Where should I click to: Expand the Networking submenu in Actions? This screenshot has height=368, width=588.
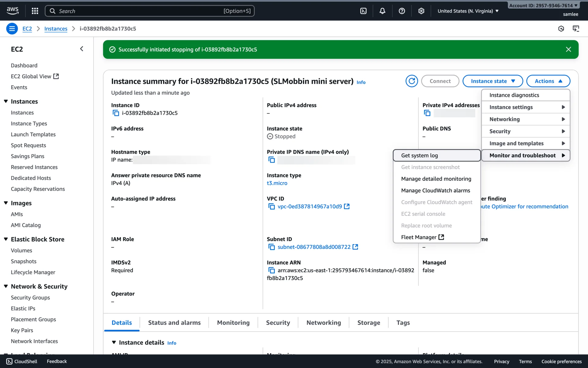525,119
